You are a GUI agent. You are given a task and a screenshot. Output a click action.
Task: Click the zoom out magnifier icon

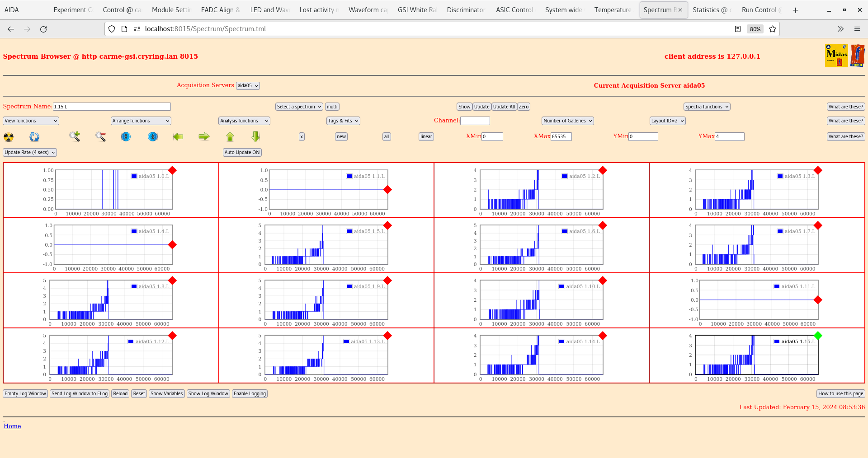click(100, 136)
